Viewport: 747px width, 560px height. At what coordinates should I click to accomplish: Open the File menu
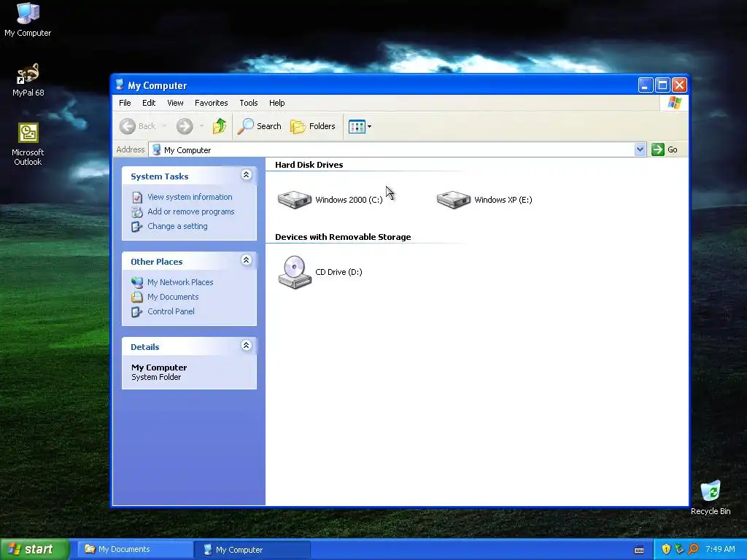pyautogui.click(x=125, y=103)
